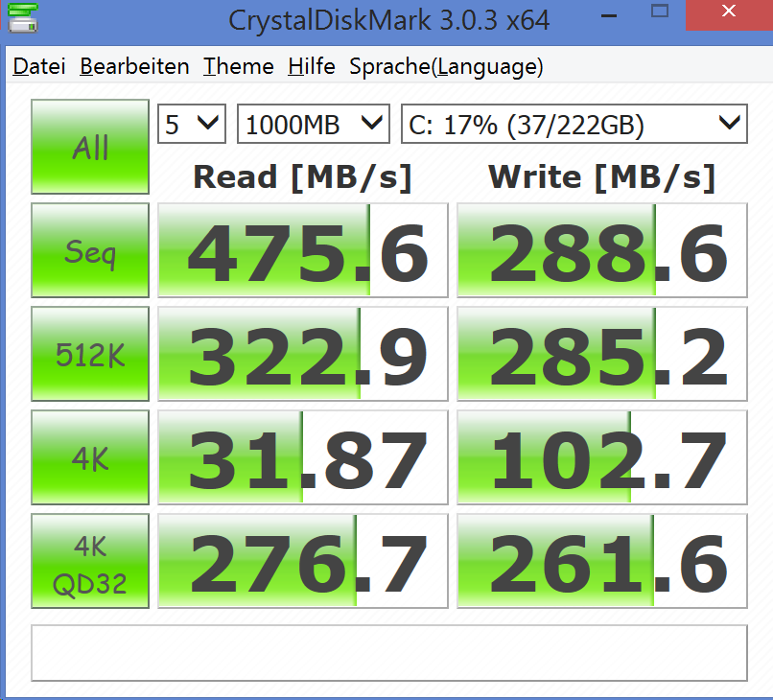Viewport: 773px width, 700px height.
Task: Open the Bearbeiten menu
Action: click(134, 66)
